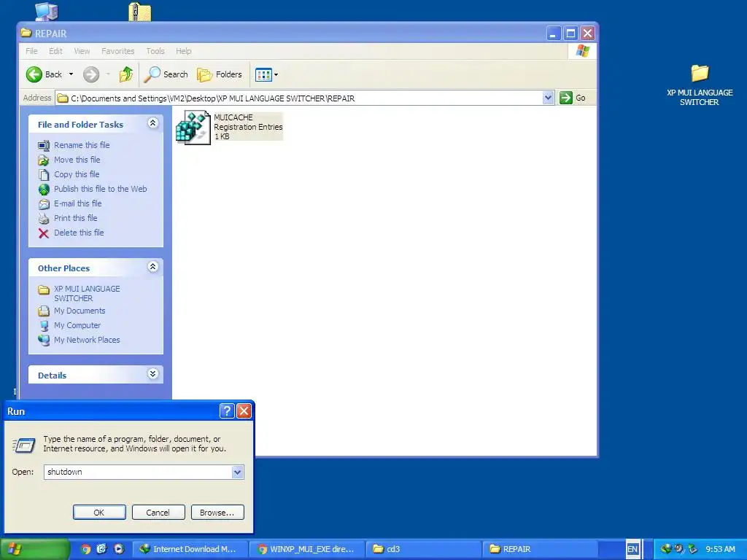Click the Windows Start button
747x560 pixels.
pyautogui.click(x=34, y=549)
